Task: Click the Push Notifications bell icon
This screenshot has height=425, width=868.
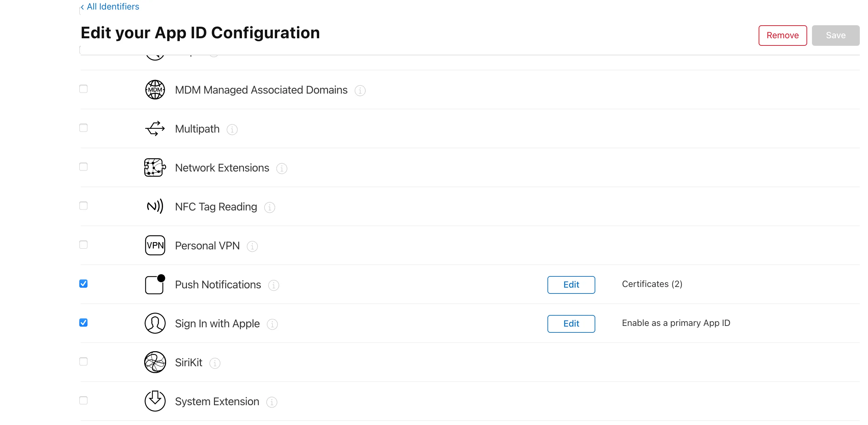Action: click(x=155, y=284)
